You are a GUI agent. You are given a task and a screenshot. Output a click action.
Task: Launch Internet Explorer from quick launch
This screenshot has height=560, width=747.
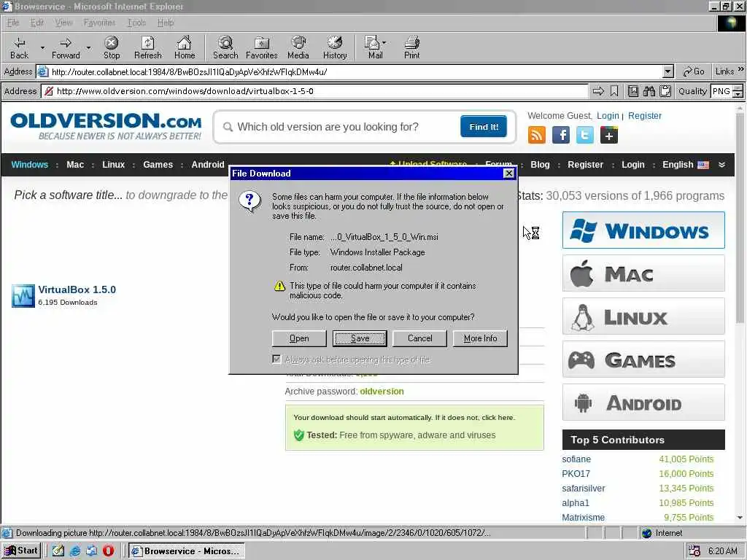click(x=75, y=551)
